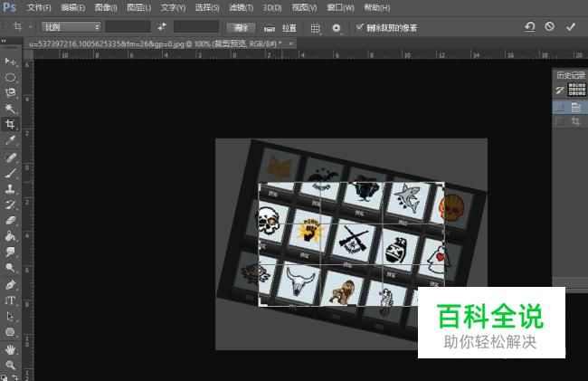Open the 视图(V) menu
This screenshot has width=588, height=381.
point(304,8)
